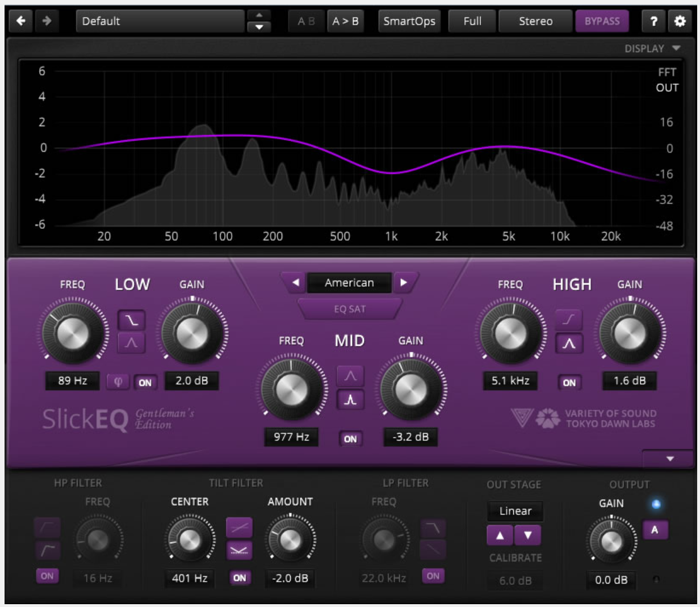Step out stage mode down arrow

528,535
